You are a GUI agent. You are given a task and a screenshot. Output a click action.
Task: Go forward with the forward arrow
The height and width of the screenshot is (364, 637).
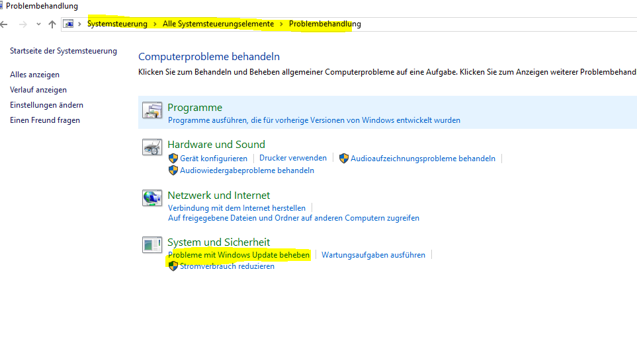(x=22, y=24)
